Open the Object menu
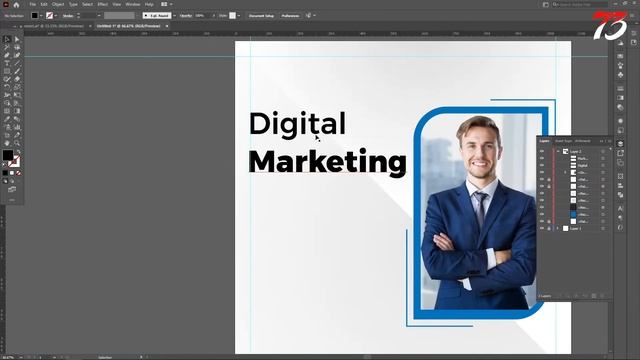The height and width of the screenshot is (360, 640). (x=58, y=4)
